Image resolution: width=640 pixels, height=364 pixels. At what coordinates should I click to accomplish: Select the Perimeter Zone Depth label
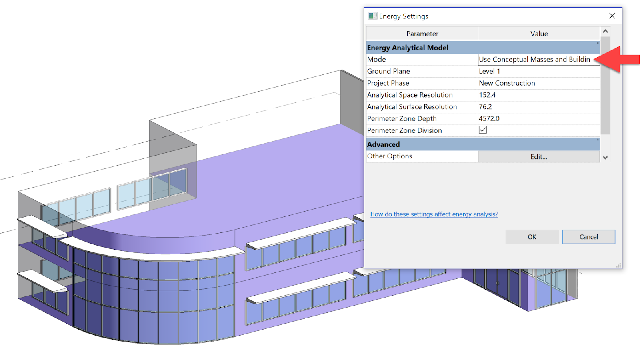click(x=402, y=119)
